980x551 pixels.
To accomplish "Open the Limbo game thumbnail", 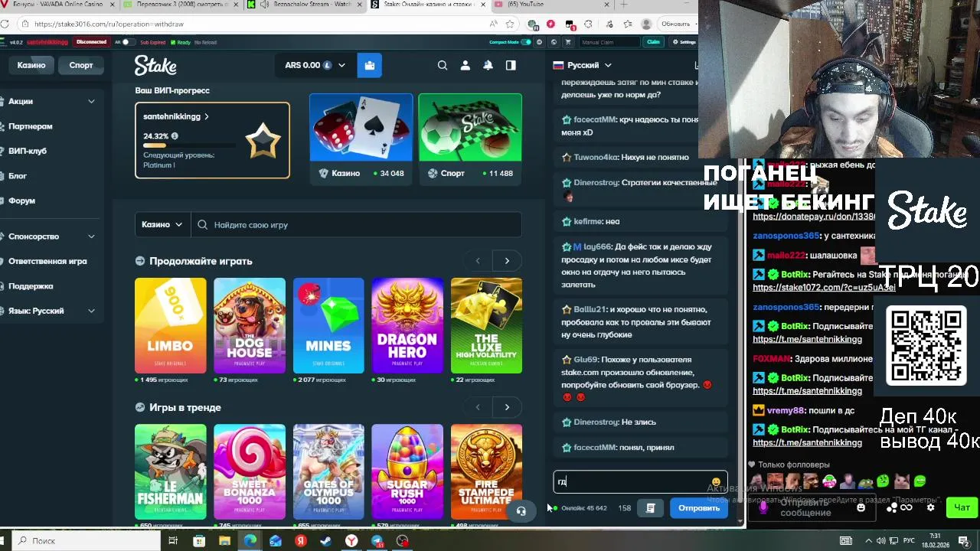I will 171,326.
